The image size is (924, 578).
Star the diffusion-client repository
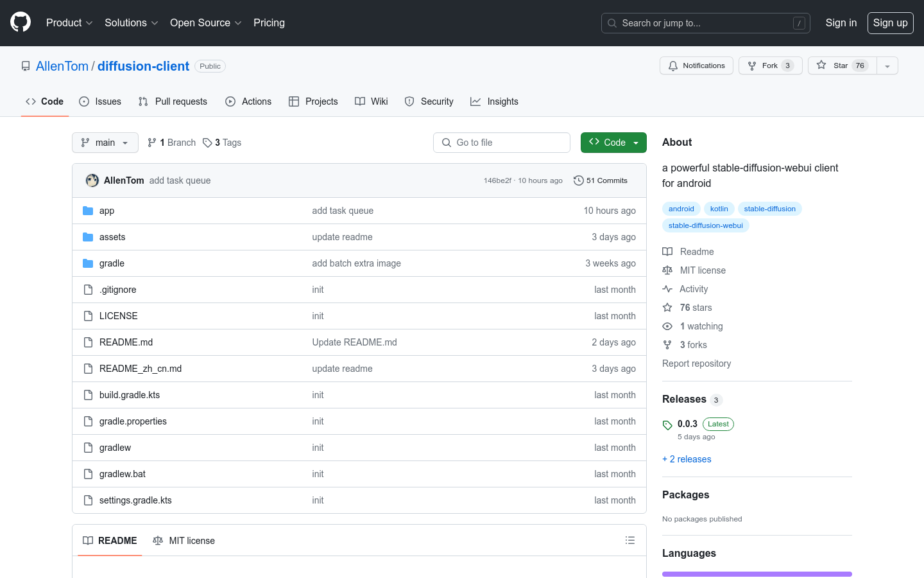[x=839, y=66]
